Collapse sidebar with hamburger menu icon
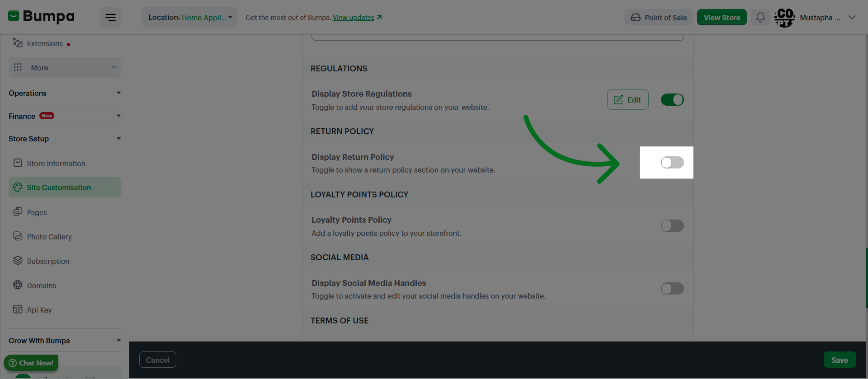868x379 pixels. (x=110, y=18)
